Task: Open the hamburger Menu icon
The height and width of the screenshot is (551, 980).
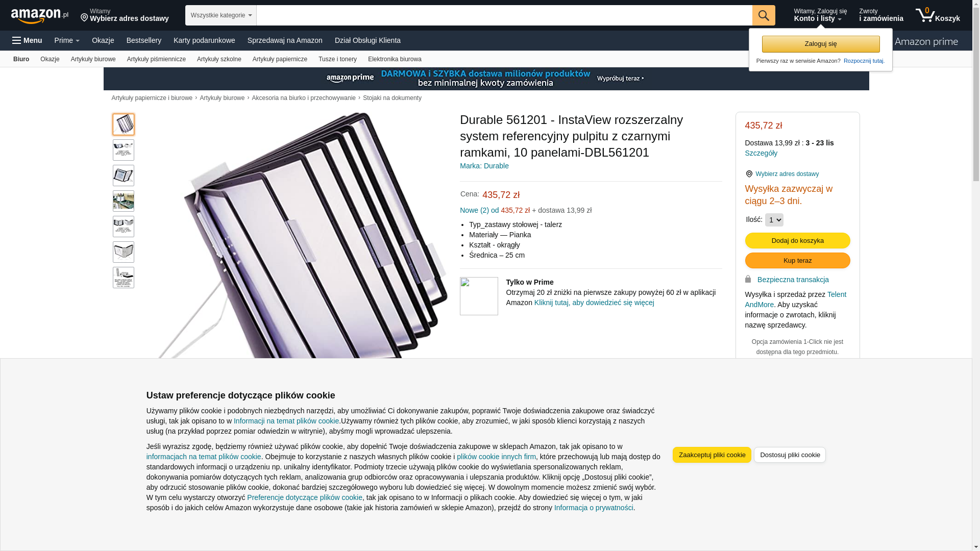Action: 27,40
